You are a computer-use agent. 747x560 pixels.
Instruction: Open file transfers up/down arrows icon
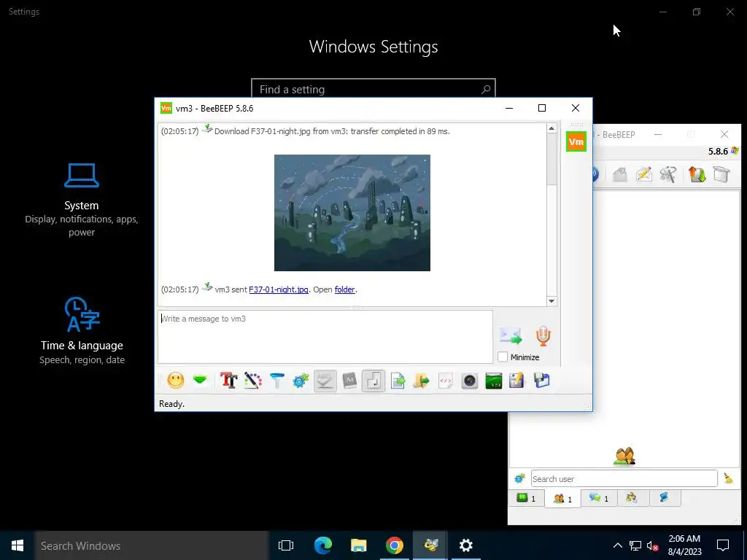tap(697, 174)
